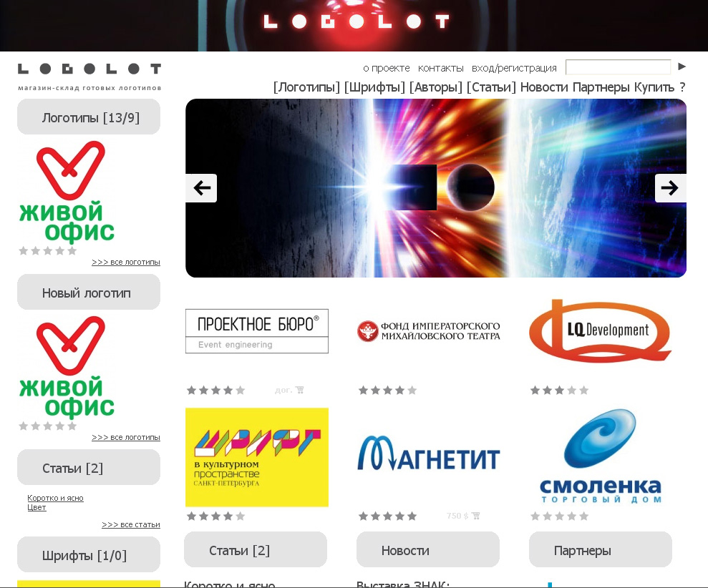Click the cart icon under Проектное бюро
The width and height of the screenshot is (708, 588).
point(300,390)
